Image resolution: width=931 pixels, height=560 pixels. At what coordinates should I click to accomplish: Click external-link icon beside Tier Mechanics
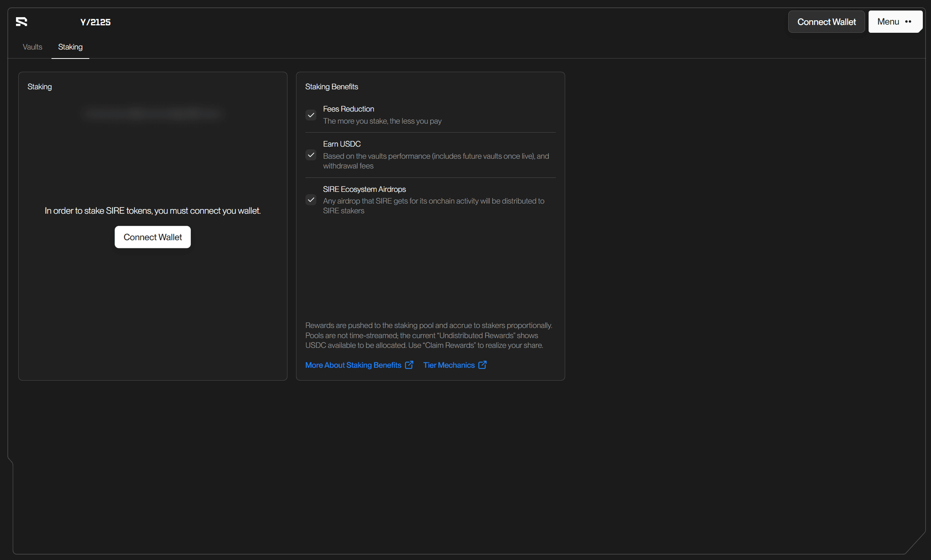pyautogui.click(x=482, y=365)
